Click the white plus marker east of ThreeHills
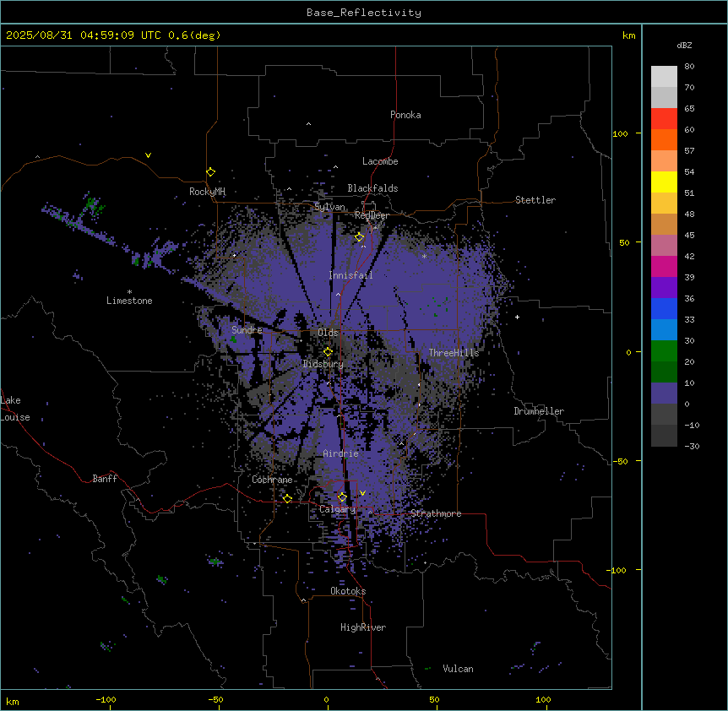 tap(517, 317)
